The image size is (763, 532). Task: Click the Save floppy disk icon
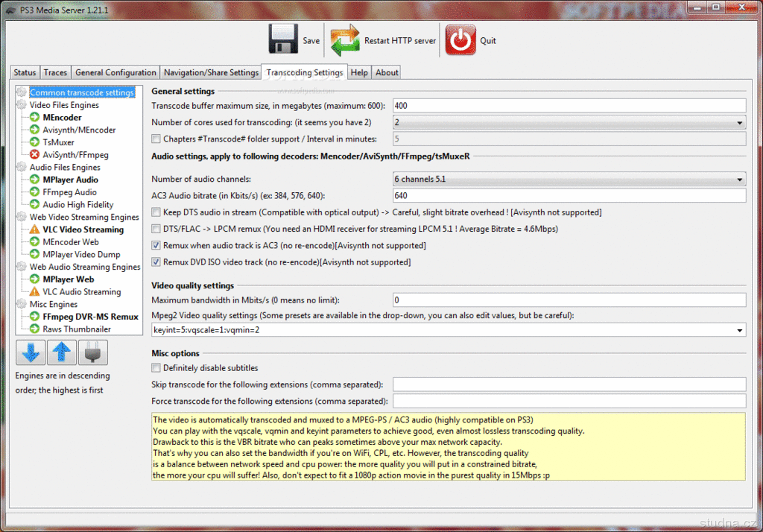[x=282, y=39]
